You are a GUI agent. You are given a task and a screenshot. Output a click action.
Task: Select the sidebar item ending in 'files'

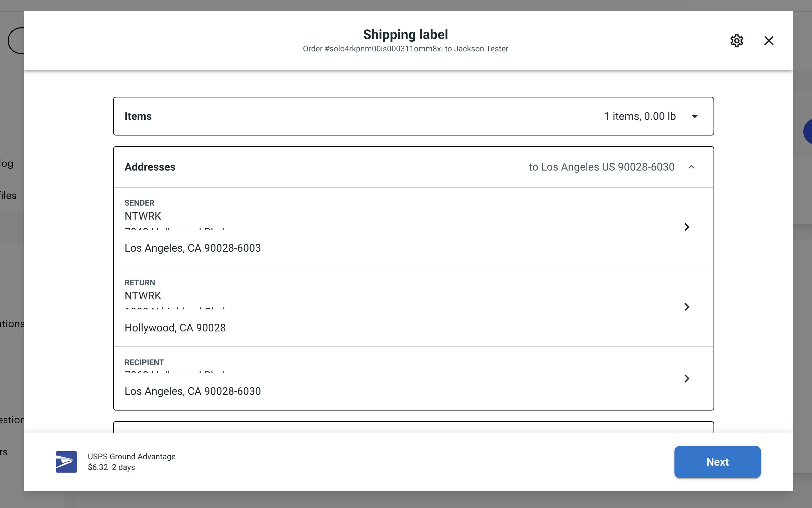[8, 195]
